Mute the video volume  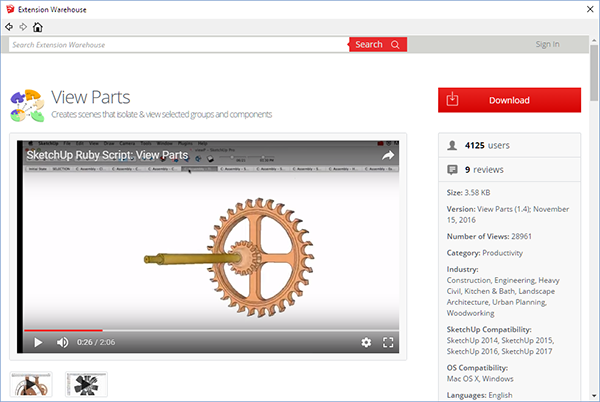(x=62, y=342)
